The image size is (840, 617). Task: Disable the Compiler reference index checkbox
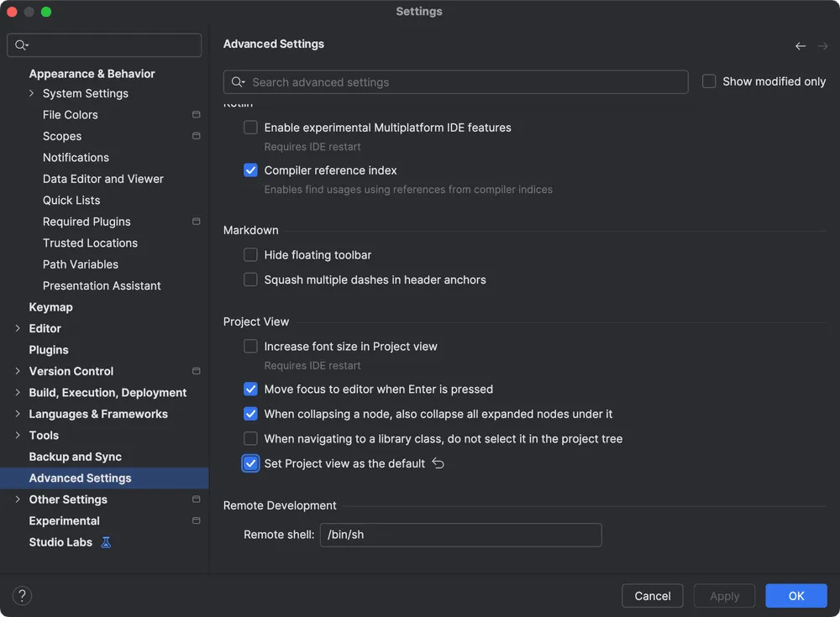pyautogui.click(x=250, y=170)
